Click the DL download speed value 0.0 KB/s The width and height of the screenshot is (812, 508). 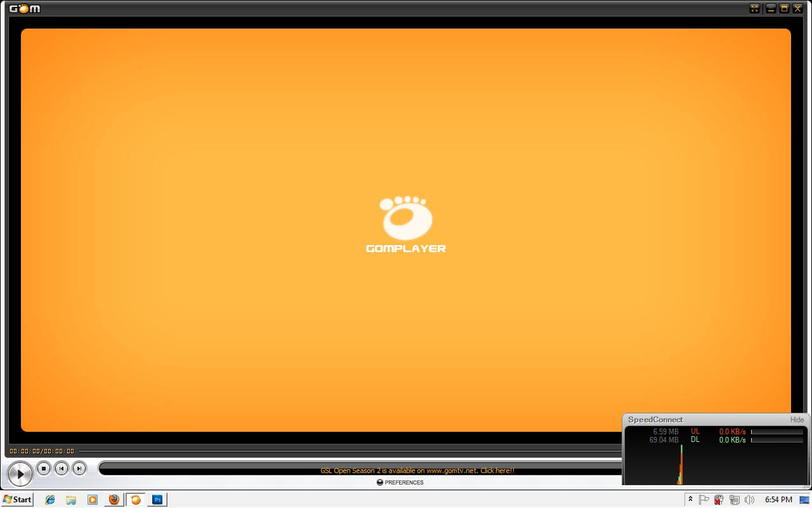pyautogui.click(x=732, y=440)
